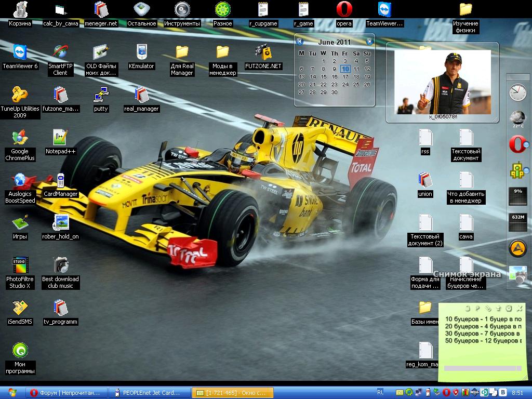Go to previous month in calendar widget
The width and height of the screenshot is (532, 399).
pyautogui.click(x=300, y=42)
